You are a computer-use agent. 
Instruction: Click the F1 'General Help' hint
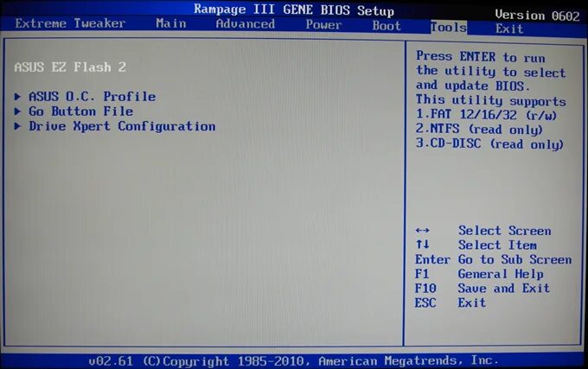pyautogui.click(x=501, y=274)
